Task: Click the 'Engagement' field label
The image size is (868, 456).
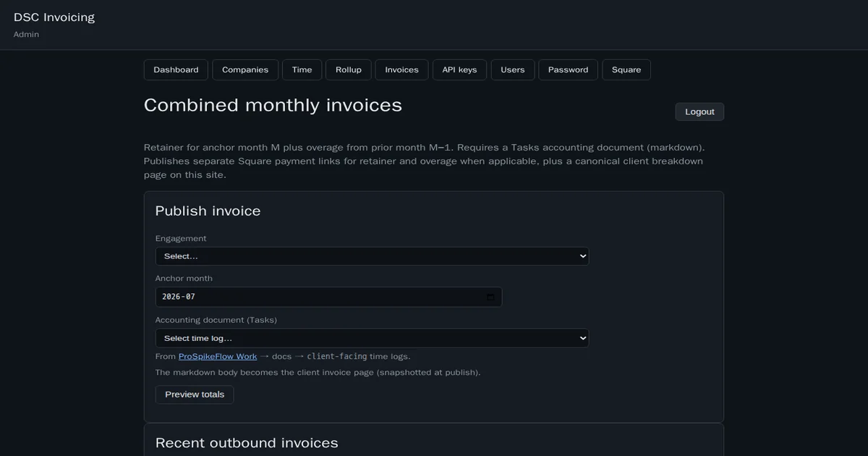Action: click(x=181, y=238)
